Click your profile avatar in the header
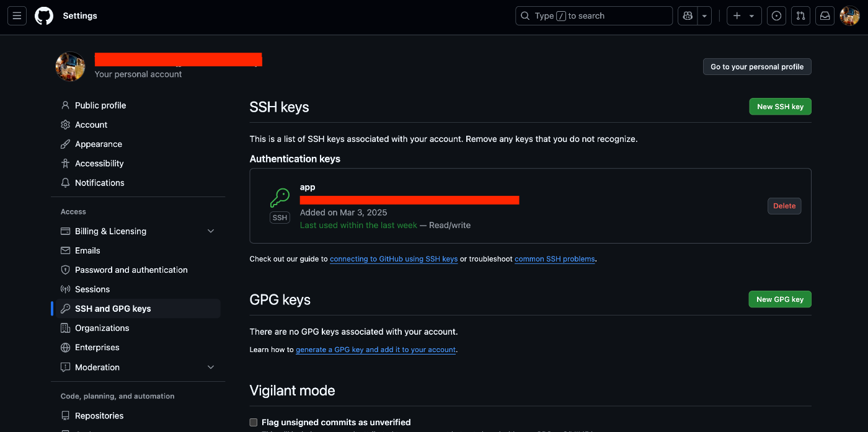Viewport: 868px width, 432px height. click(849, 15)
